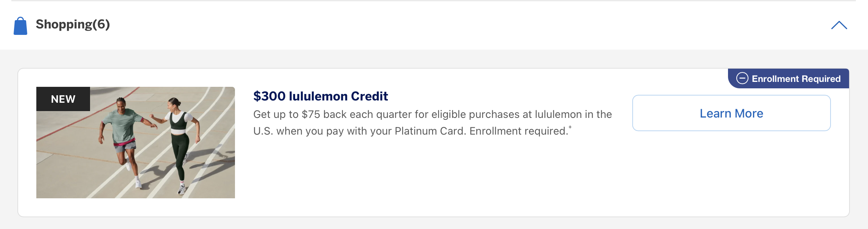The height and width of the screenshot is (229, 868).
Task: Collapse the Shopping section with the chevron
Action: [x=839, y=25]
